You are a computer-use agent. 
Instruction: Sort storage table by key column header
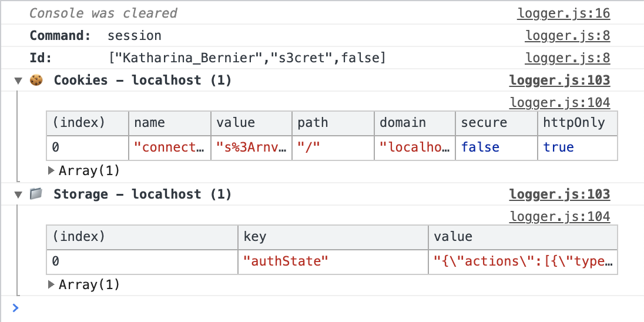333,237
